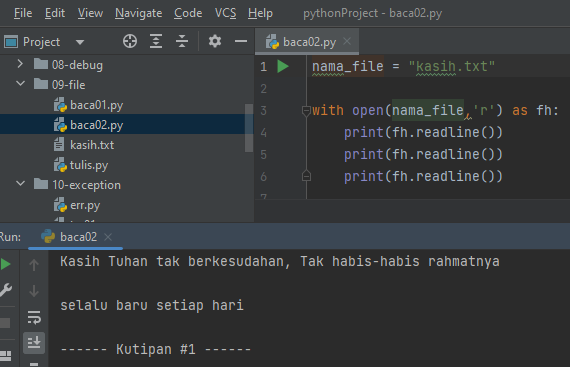Click the Collapse All icon in Project panel

click(182, 41)
